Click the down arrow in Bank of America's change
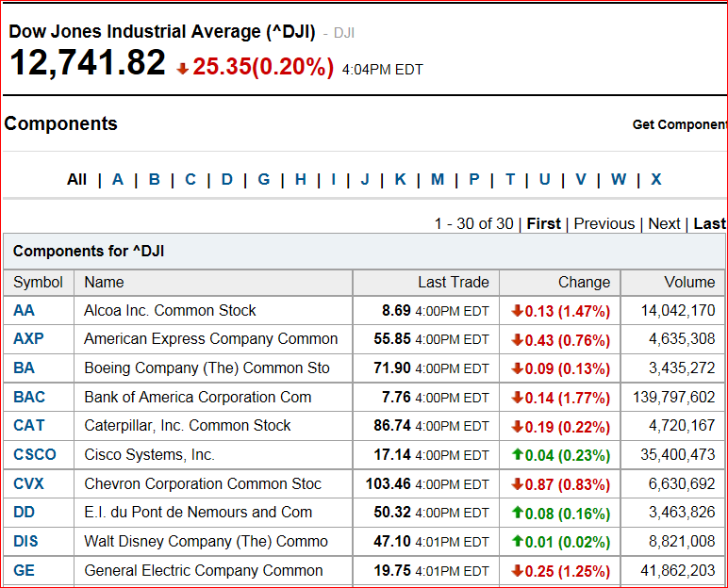This screenshot has height=588, width=728. coord(517,398)
